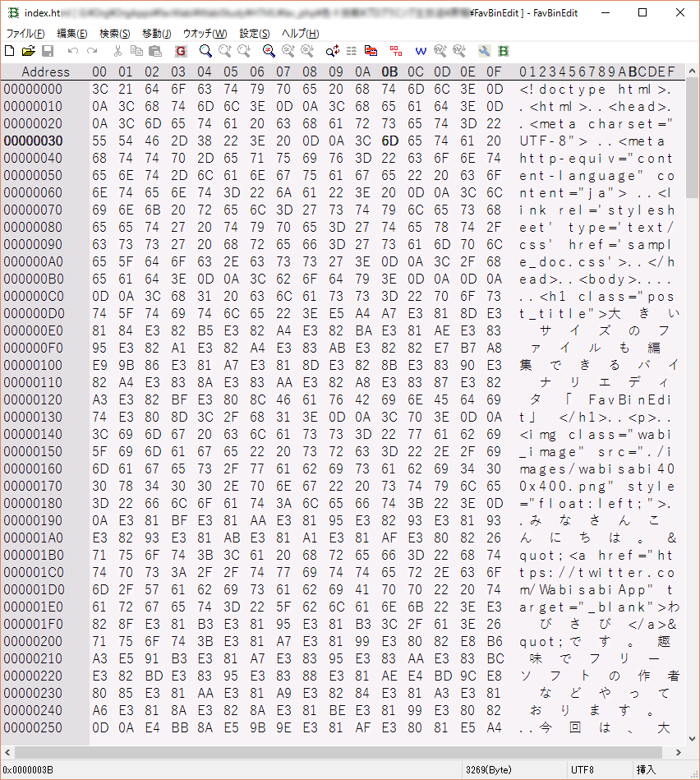This screenshot has width=700, height=780.
Task: Click the Address column header
Action: tap(45, 72)
